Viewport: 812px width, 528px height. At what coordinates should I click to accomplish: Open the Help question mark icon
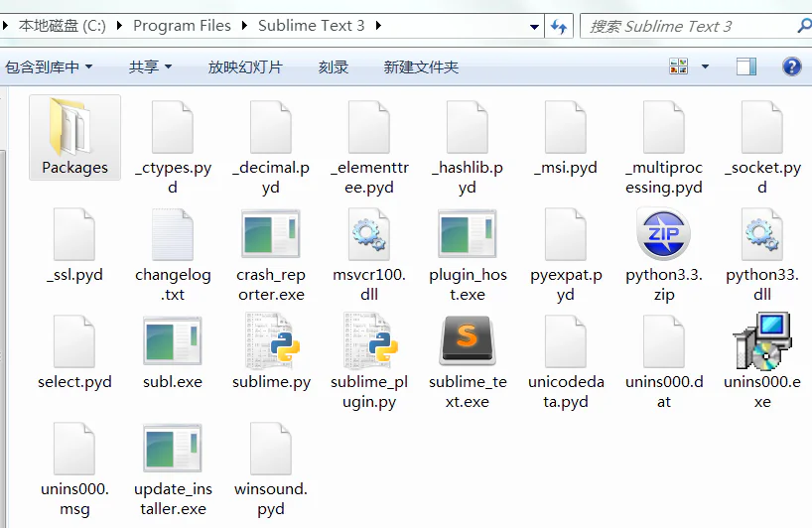[792, 66]
